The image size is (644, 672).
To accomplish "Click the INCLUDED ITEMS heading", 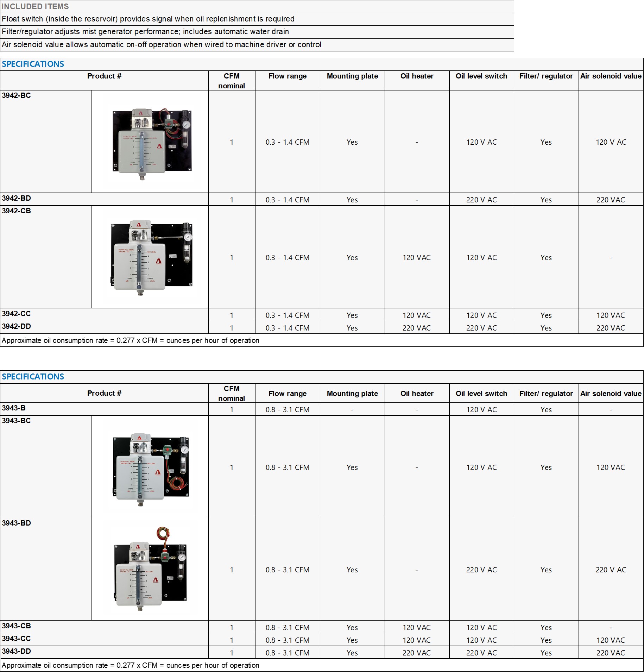I will click(x=35, y=6).
